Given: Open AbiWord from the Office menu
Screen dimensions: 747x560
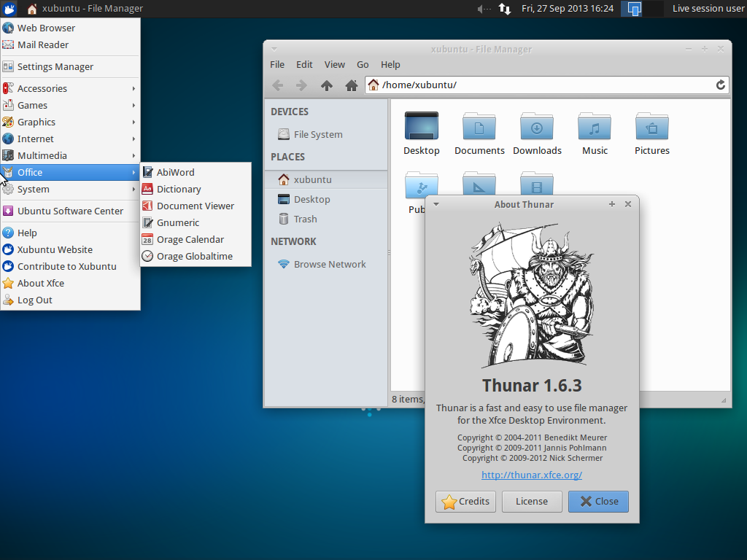Looking at the screenshot, I should click(x=175, y=171).
